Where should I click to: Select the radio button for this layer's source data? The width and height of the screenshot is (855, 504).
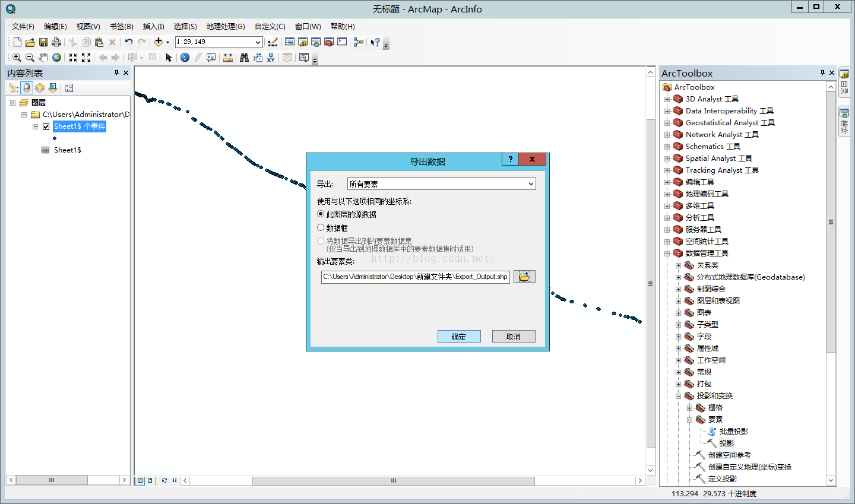point(321,214)
